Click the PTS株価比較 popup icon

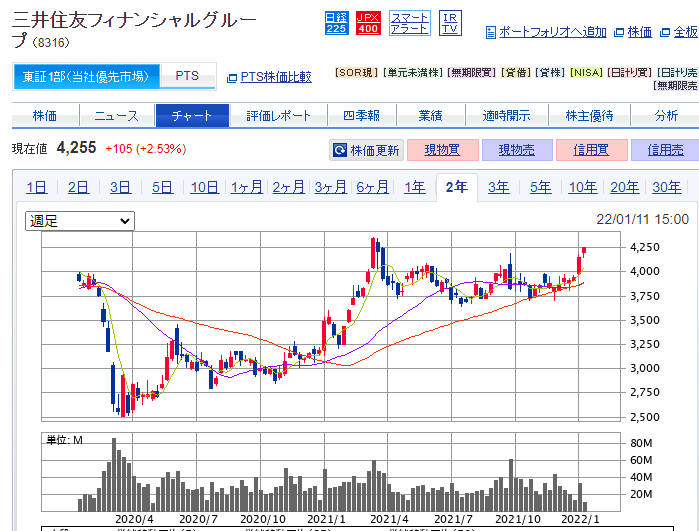click(232, 78)
